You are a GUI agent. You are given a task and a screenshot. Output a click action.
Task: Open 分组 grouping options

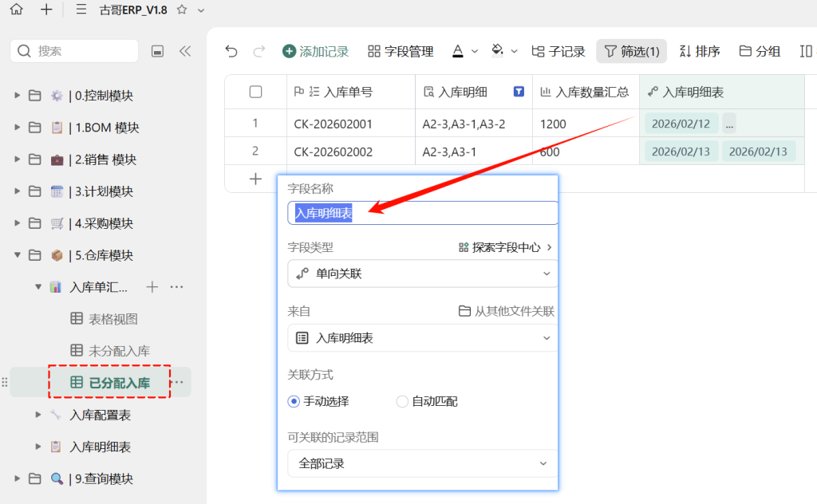click(x=760, y=51)
